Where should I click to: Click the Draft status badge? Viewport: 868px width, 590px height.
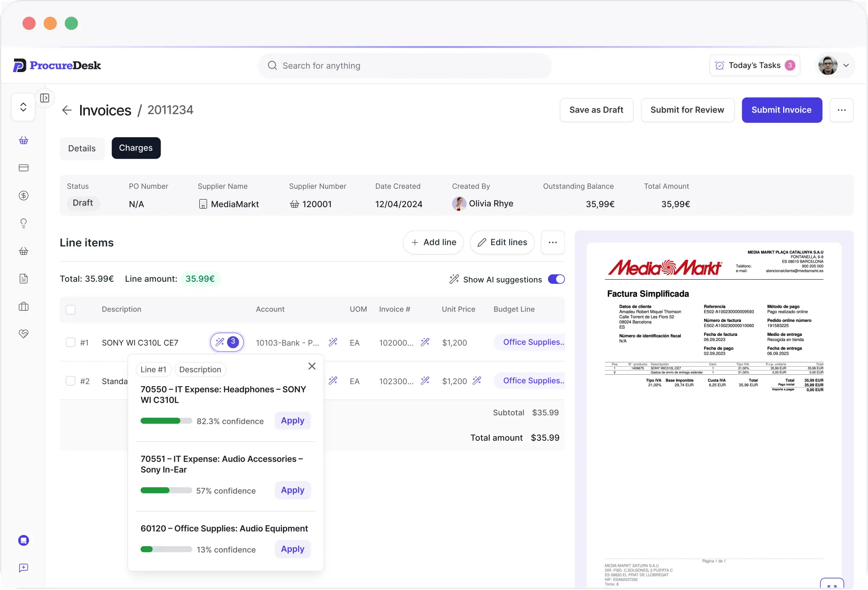(83, 203)
